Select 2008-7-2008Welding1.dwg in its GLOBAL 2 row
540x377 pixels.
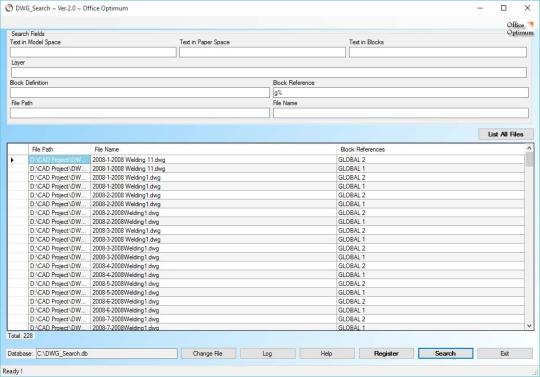coord(213,319)
